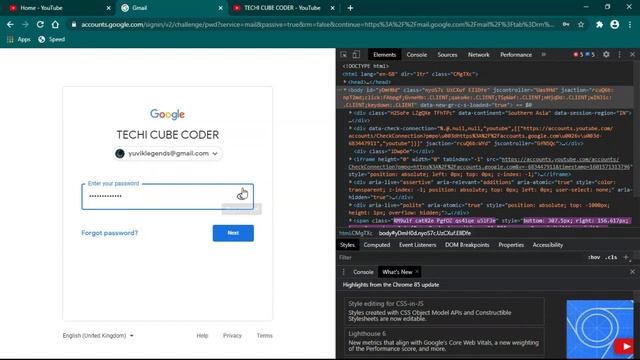Switch to the DOM Breakpoints tab

(467, 245)
